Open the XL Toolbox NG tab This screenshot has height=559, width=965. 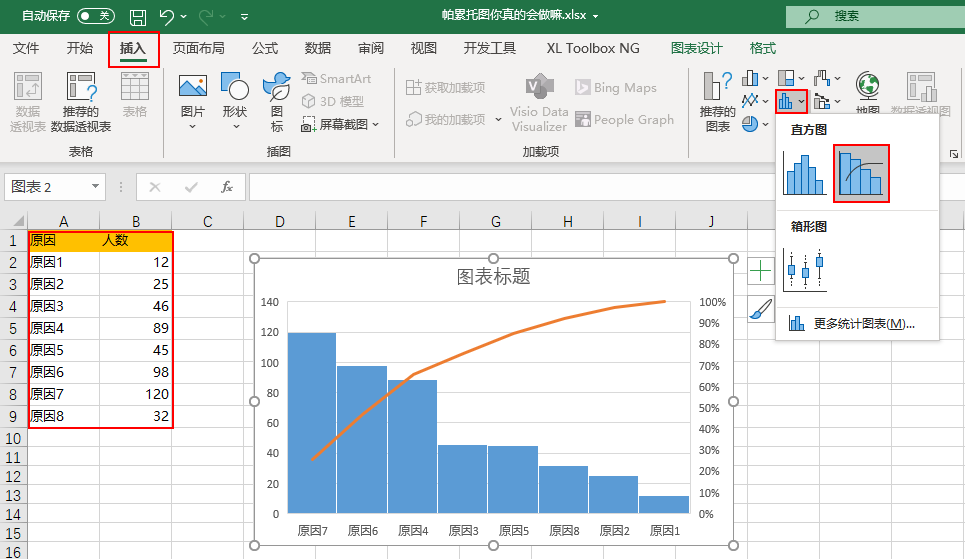point(593,48)
